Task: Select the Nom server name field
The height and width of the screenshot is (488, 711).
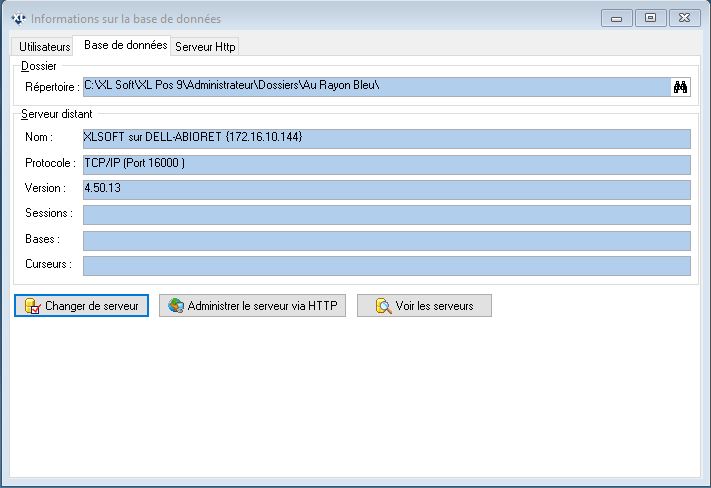Action: (x=386, y=138)
